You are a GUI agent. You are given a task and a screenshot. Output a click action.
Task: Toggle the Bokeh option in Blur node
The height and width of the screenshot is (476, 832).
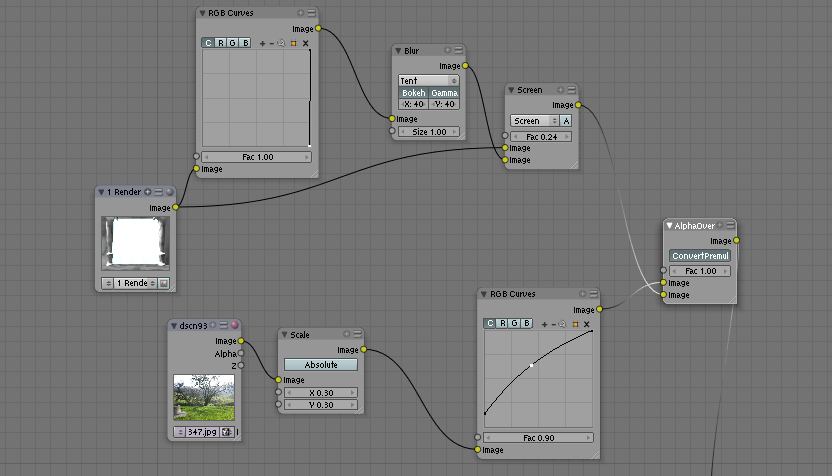pyautogui.click(x=413, y=93)
